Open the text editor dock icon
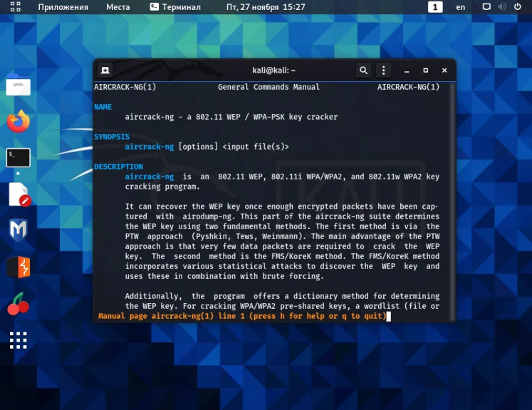The height and width of the screenshot is (410, 532). click(x=19, y=194)
